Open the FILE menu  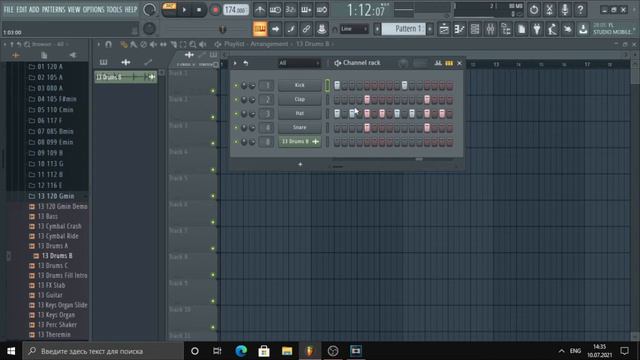pos(9,9)
